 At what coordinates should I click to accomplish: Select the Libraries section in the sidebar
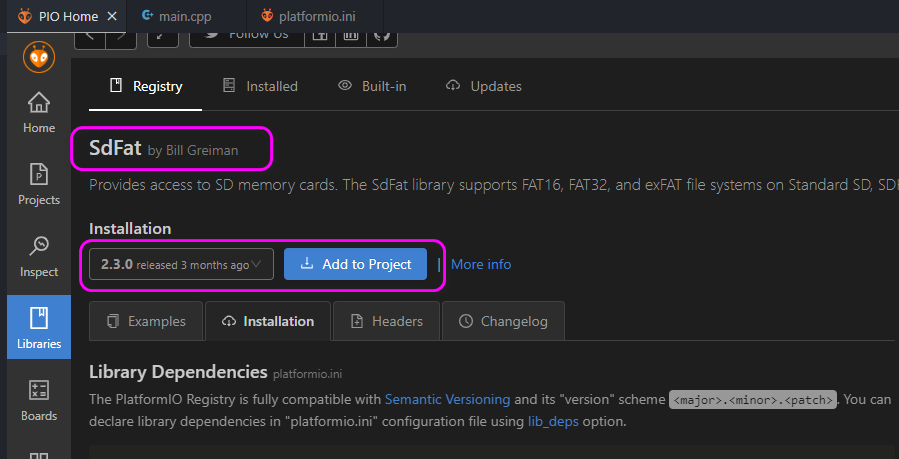pyautogui.click(x=39, y=327)
